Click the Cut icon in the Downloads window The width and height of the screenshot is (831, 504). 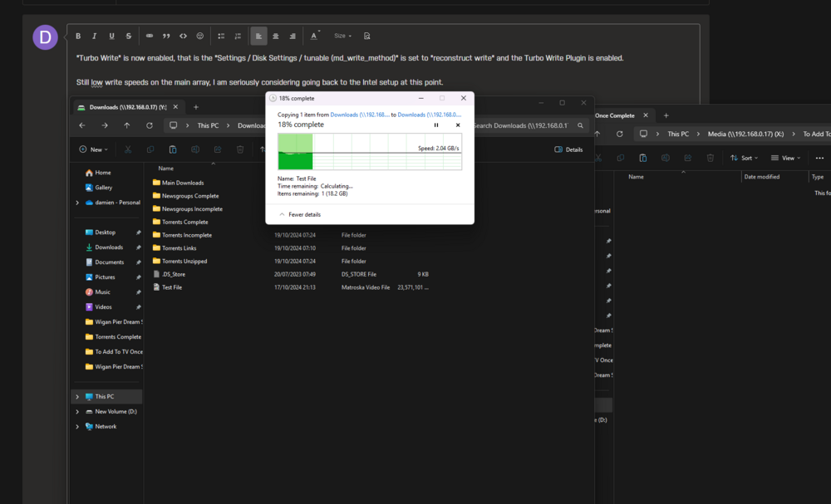click(x=128, y=149)
